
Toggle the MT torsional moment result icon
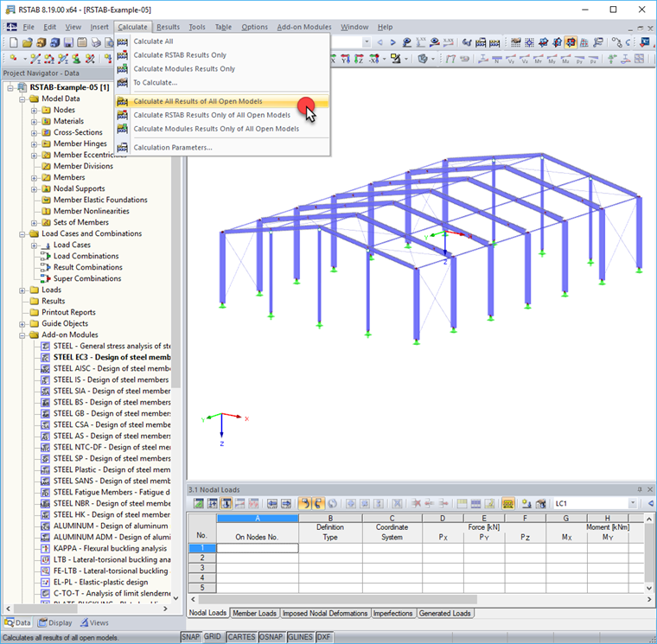click(538, 59)
